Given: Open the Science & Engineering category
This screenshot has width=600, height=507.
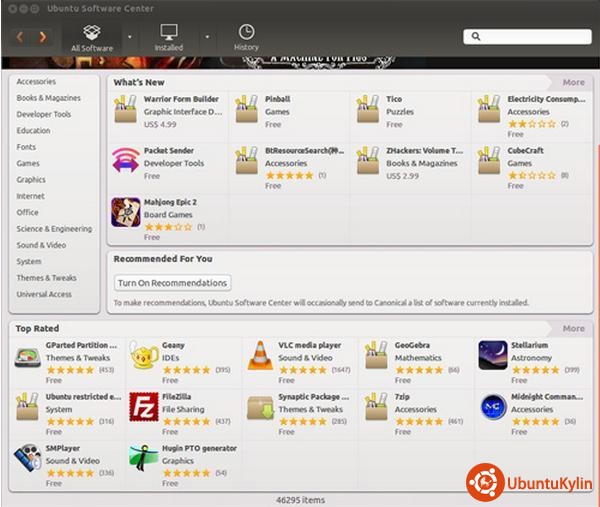Looking at the screenshot, I should point(54,229).
